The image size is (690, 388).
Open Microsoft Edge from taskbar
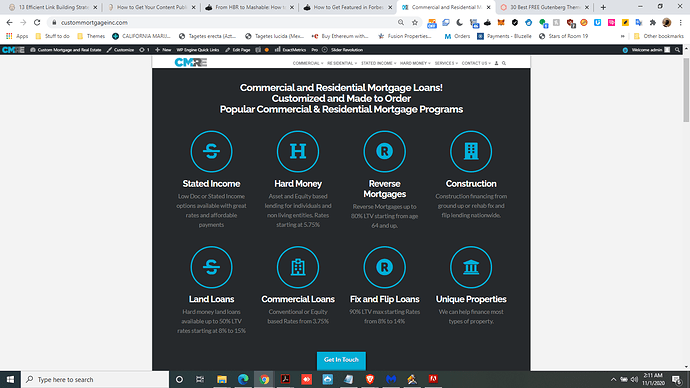pyautogui.click(x=243, y=379)
